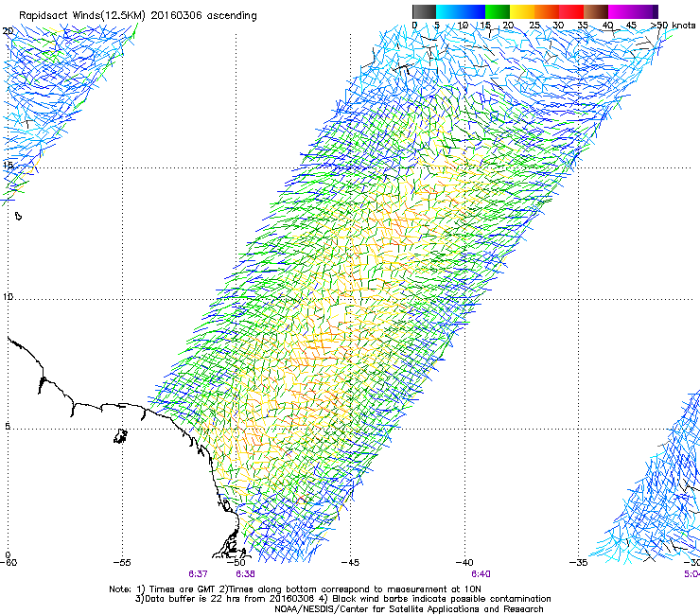Click the '5' latitude label on left axis
Image resolution: width=700 pixels, height=615 pixels.
pos(8,427)
